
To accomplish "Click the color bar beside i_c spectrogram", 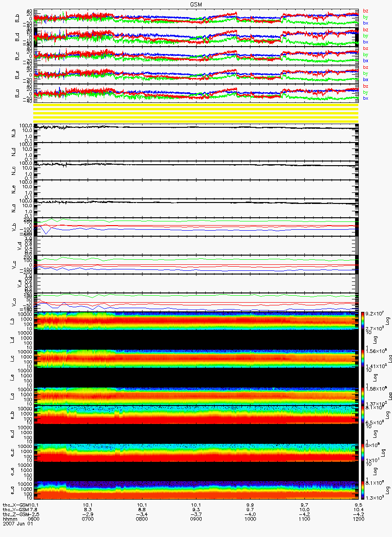I will (x=362, y=359).
